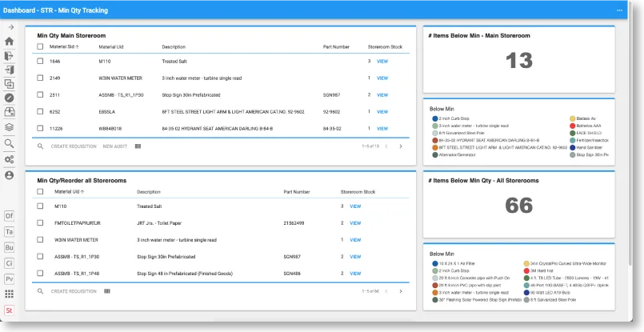This screenshot has width=644, height=332.
Task: Go to next page of 1-5 of 13
Action: coord(401,146)
